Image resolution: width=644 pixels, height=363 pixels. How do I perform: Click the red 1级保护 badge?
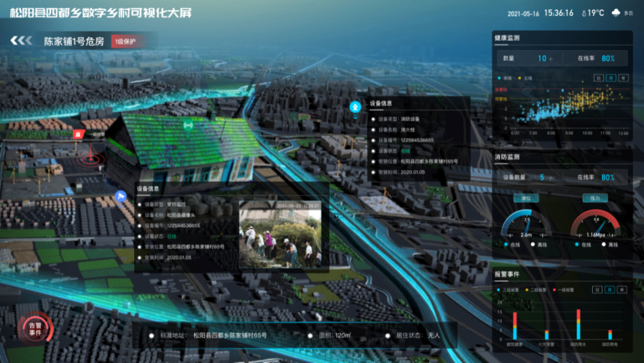click(x=125, y=41)
